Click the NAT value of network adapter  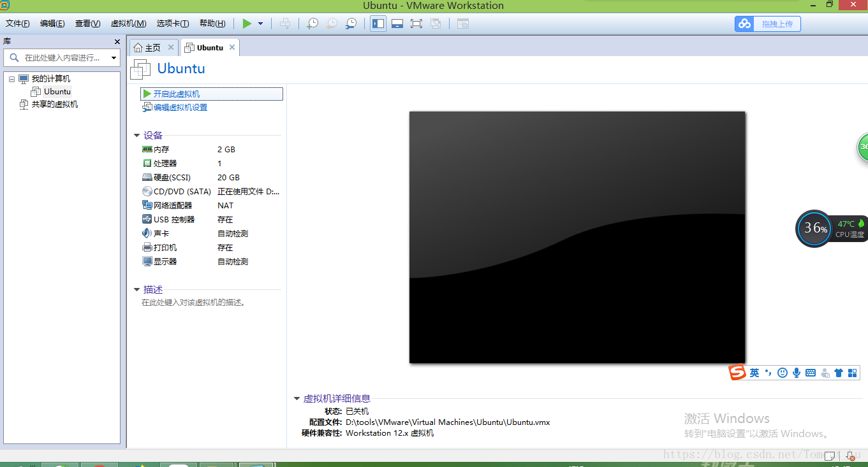click(225, 206)
